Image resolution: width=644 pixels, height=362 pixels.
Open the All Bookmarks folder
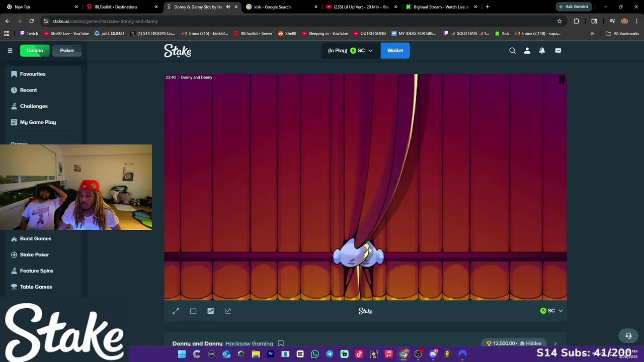pos(622,34)
